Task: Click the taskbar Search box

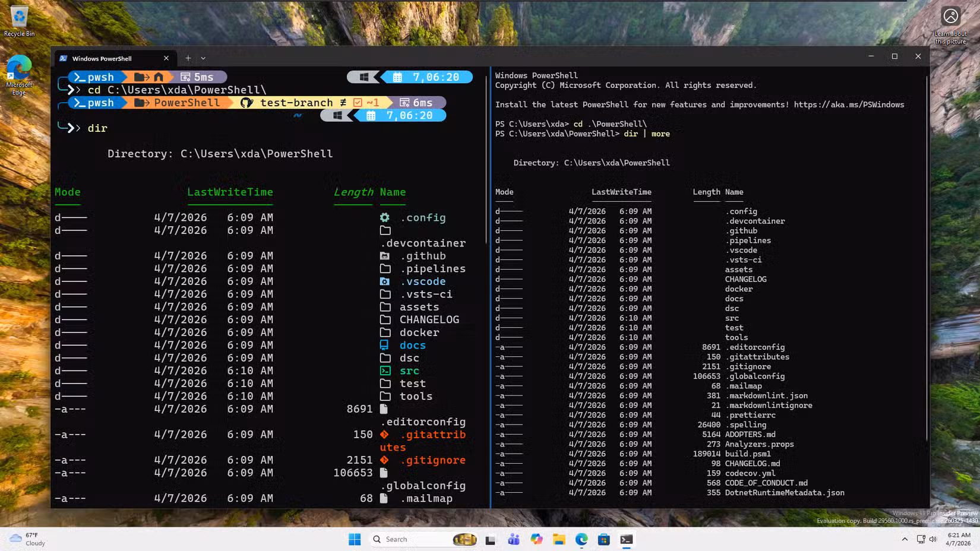Action: [424, 539]
